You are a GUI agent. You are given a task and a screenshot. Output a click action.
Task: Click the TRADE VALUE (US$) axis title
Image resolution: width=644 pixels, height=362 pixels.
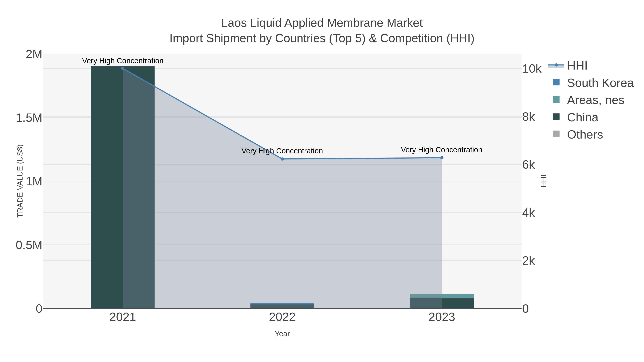[20, 181]
